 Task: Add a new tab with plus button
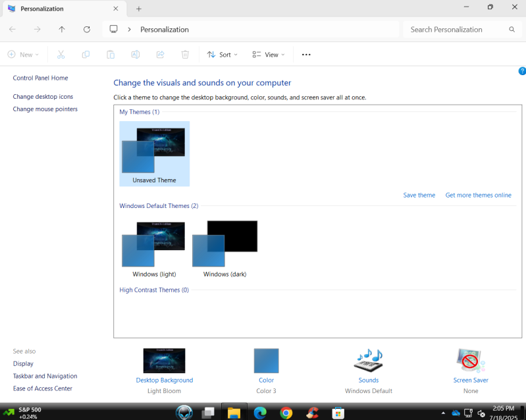[138, 9]
